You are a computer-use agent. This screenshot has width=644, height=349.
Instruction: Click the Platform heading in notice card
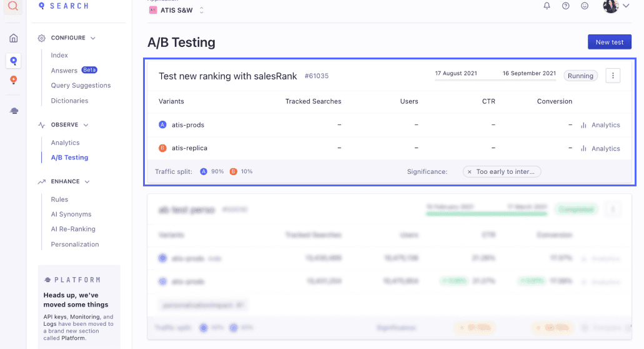click(x=72, y=280)
